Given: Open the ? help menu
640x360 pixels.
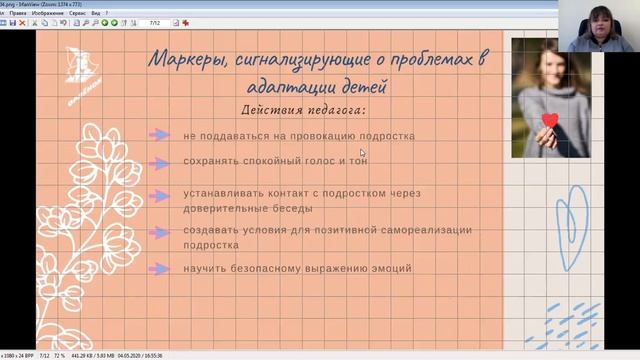Looking at the screenshot, I should 107,13.
